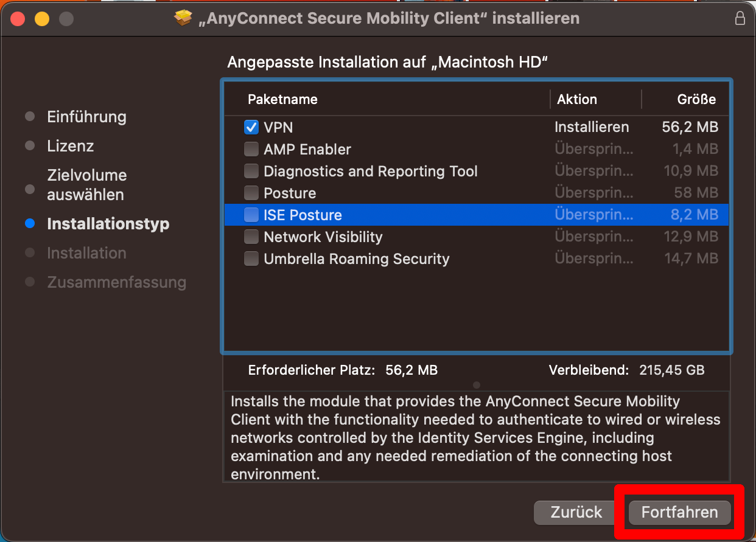Uncheck the VPN package checkbox
The height and width of the screenshot is (542, 756).
(x=251, y=127)
